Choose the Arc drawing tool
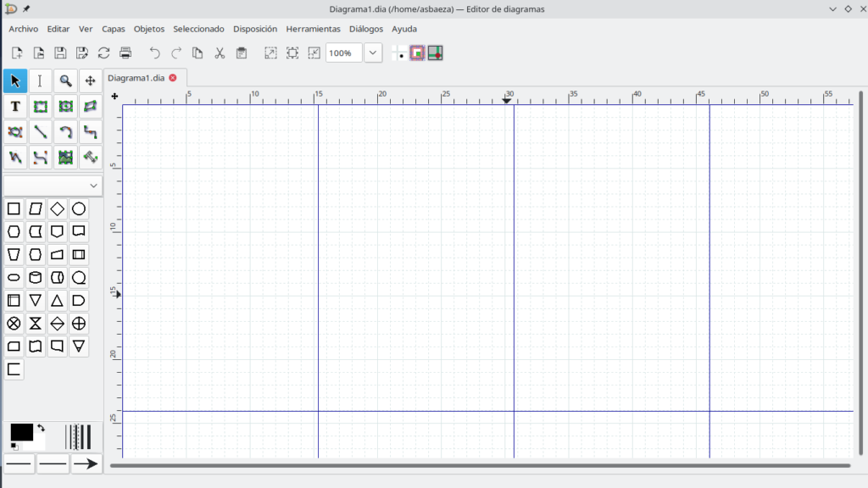This screenshot has height=488, width=868. tap(65, 132)
